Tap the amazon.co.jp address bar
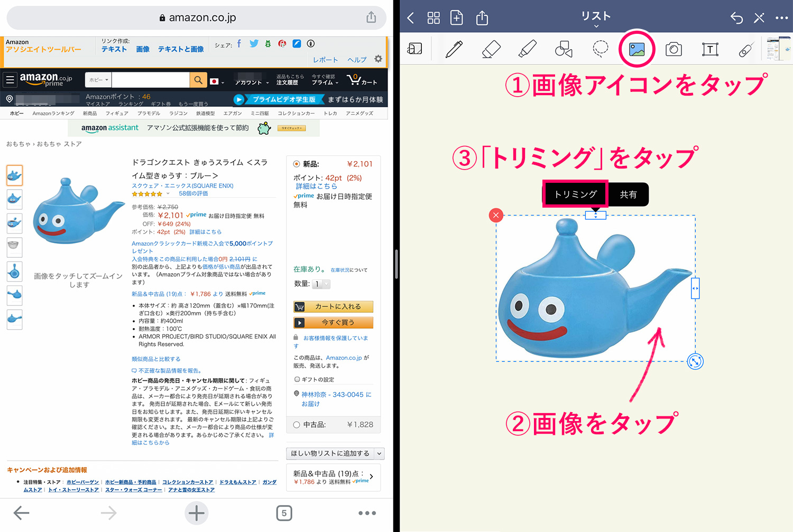The image size is (793, 532). (197, 17)
